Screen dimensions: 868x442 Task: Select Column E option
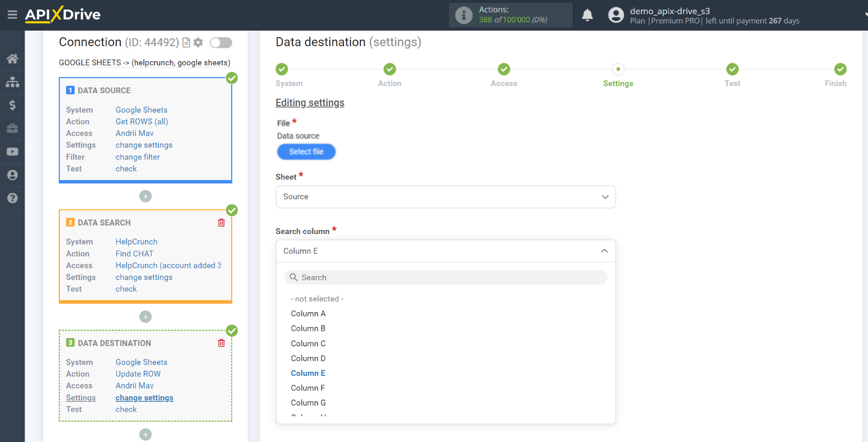[308, 373]
